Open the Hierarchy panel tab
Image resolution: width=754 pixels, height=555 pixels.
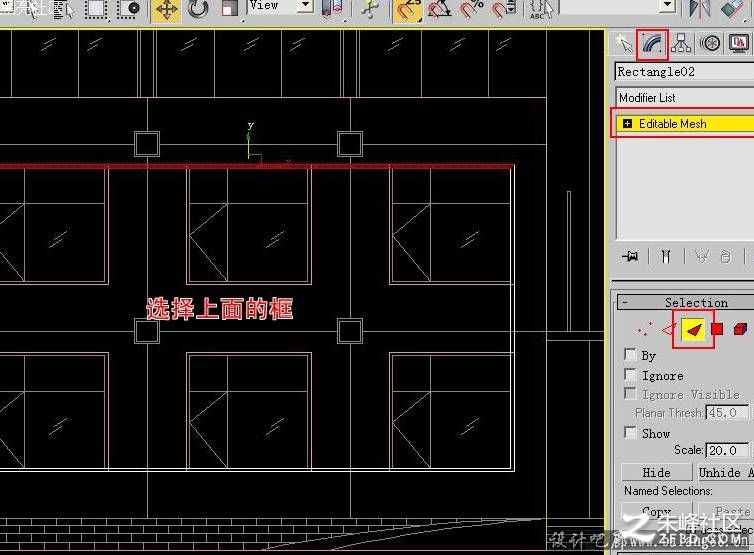(681, 43)
